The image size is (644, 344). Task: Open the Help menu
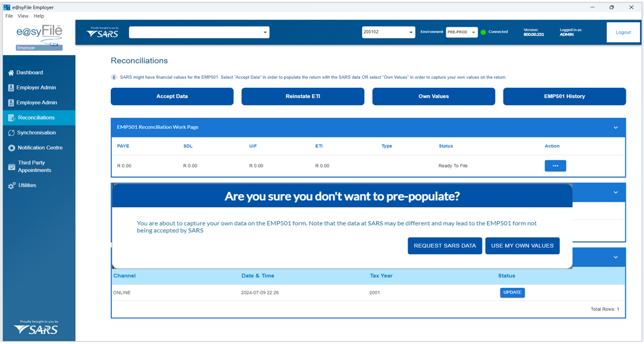pyautogui.click(x=39, y=16)
